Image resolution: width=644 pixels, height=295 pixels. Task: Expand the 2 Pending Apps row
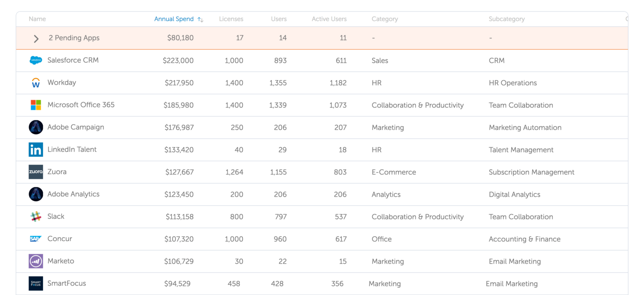[36, 38]
